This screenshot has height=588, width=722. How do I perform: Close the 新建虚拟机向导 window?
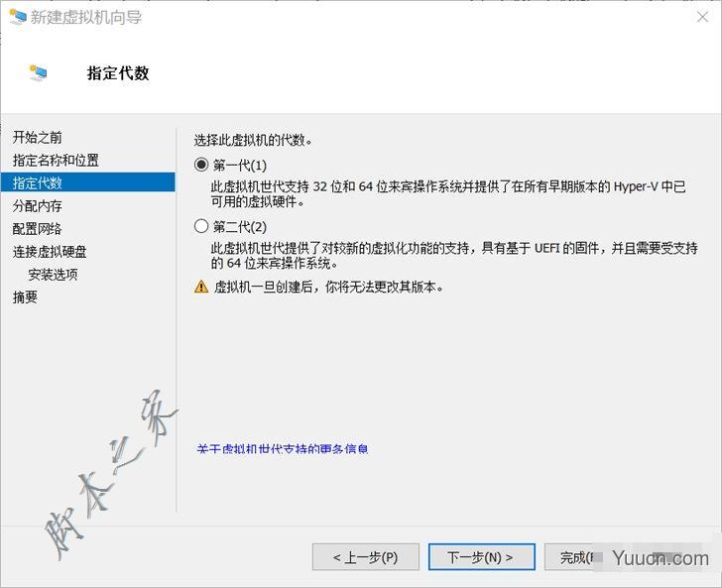coord(702,18)
